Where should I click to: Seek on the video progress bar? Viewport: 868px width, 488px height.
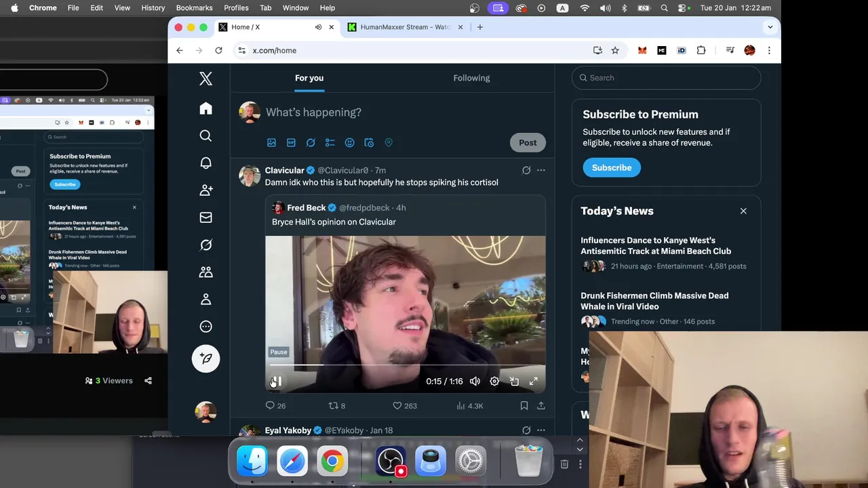(x=405, y=365)
